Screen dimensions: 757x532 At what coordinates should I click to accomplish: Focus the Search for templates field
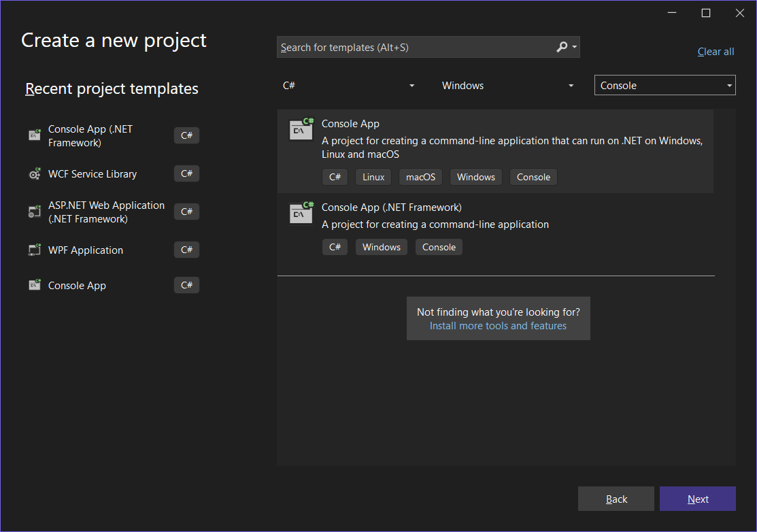[x=415, y=47]
